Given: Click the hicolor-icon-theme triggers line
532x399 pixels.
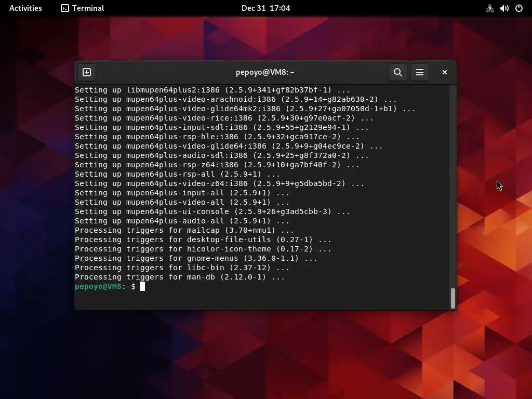Looking at the screenshot, I should pyautogui.click(x=203, y=249).
